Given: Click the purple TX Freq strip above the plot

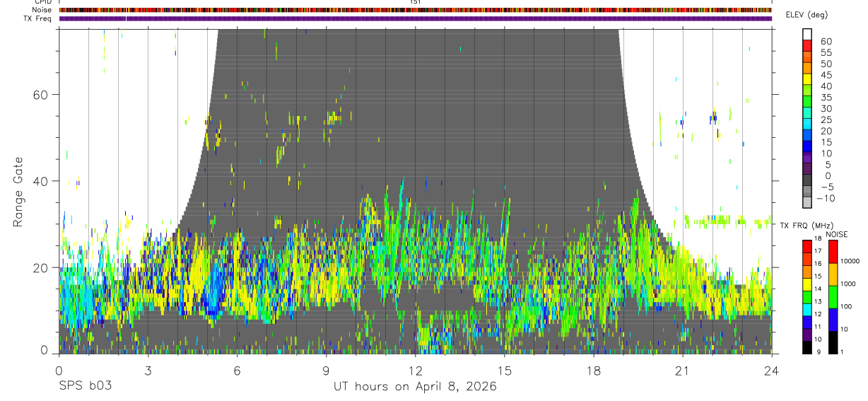Looking at the screenshot, I should pos(415,18).
